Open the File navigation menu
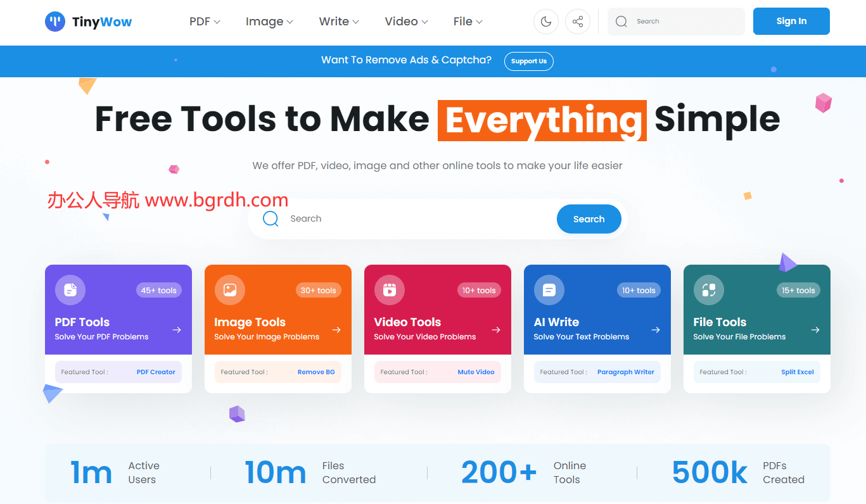This screenshot has width=866, height=504. coord(468,22)
